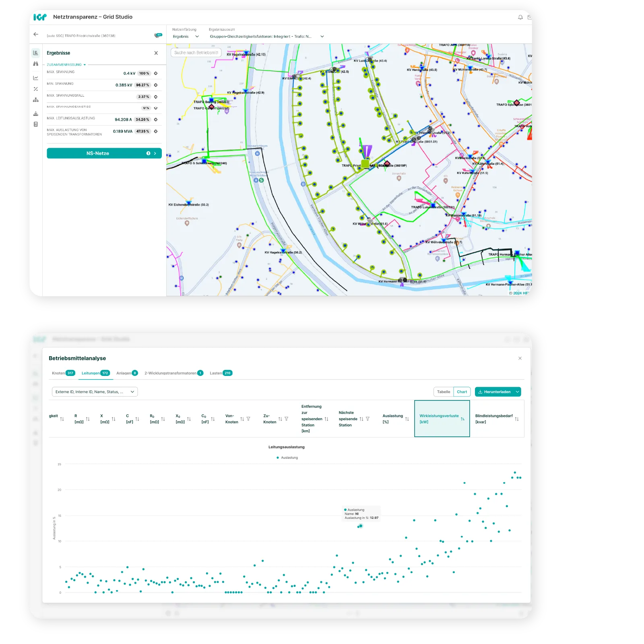Sort by Entfernung zur speisenden Station
The height and width of the screenshot is (644, 644).
(326, 419)
